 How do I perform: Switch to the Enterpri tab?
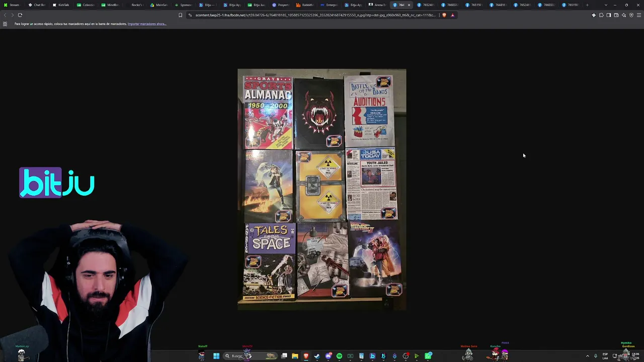click(x=330, y=5)
